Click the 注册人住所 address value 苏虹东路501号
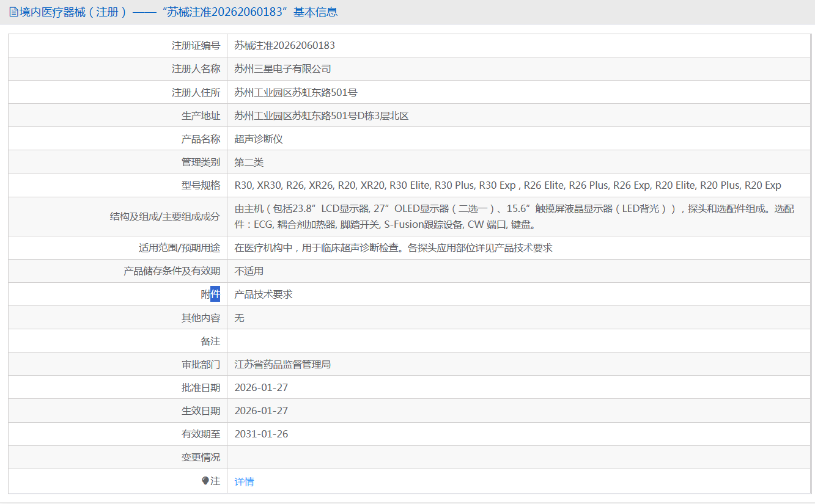The image size is (815, 504). coord(296,92)
